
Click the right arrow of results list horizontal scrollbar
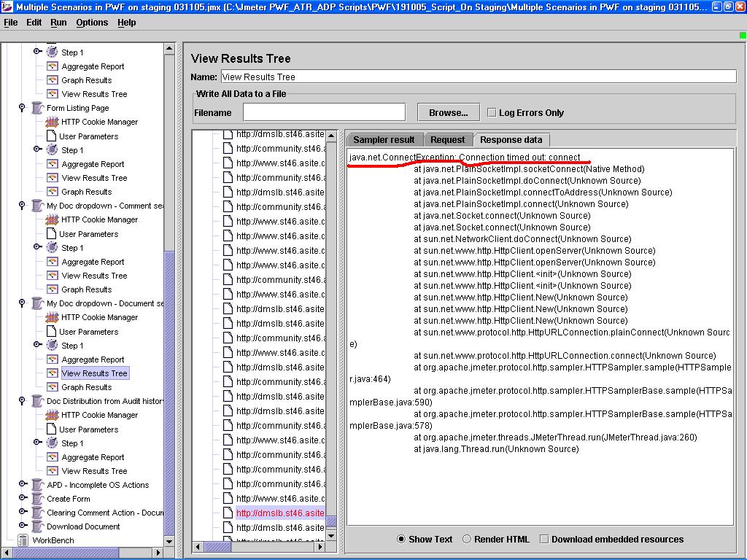click(320, 547)
